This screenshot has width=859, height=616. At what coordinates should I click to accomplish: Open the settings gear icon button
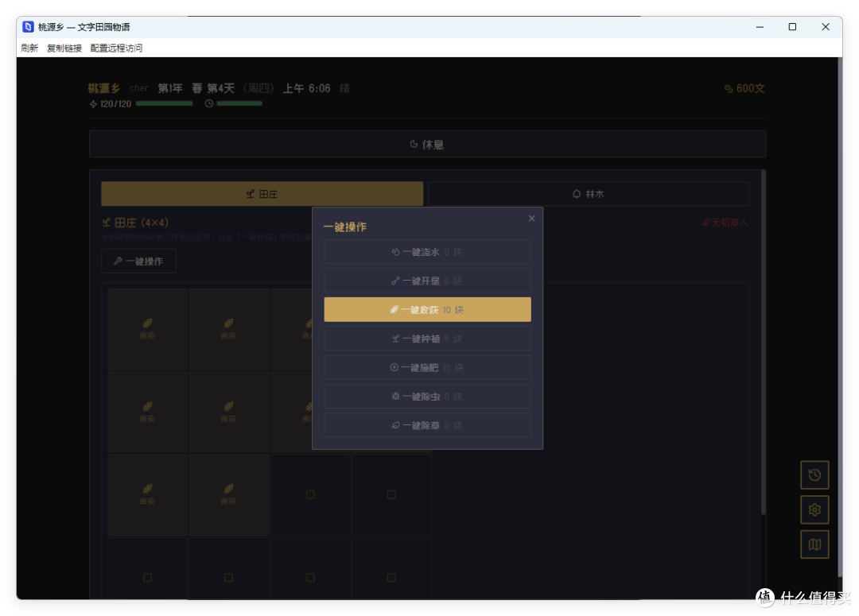pyautogui.click(x=814, y=509)
